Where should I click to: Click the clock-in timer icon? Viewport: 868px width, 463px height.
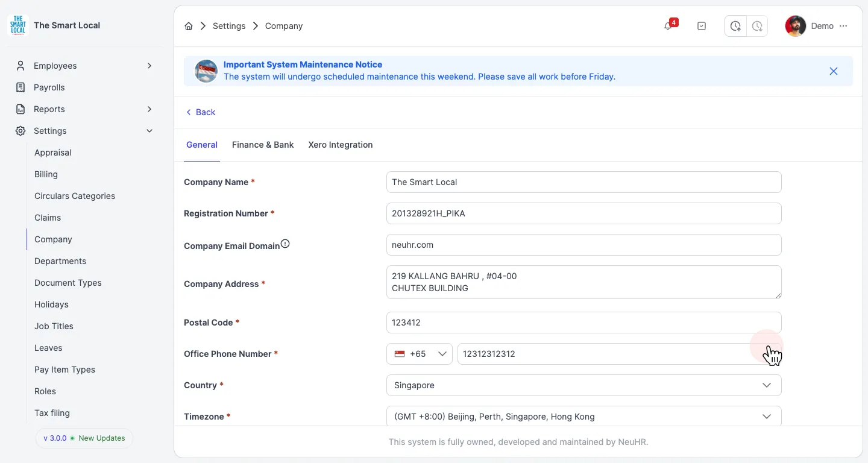coord(735,26)
